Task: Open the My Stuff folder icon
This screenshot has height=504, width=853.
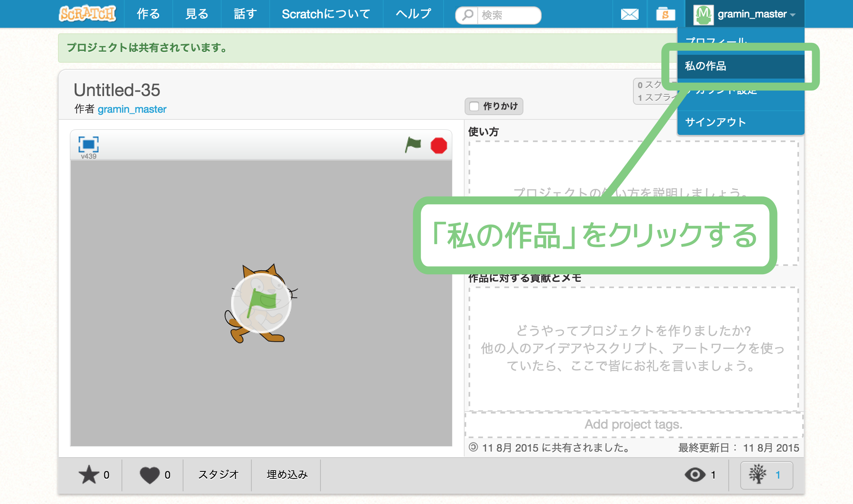Action: [666, 14]
